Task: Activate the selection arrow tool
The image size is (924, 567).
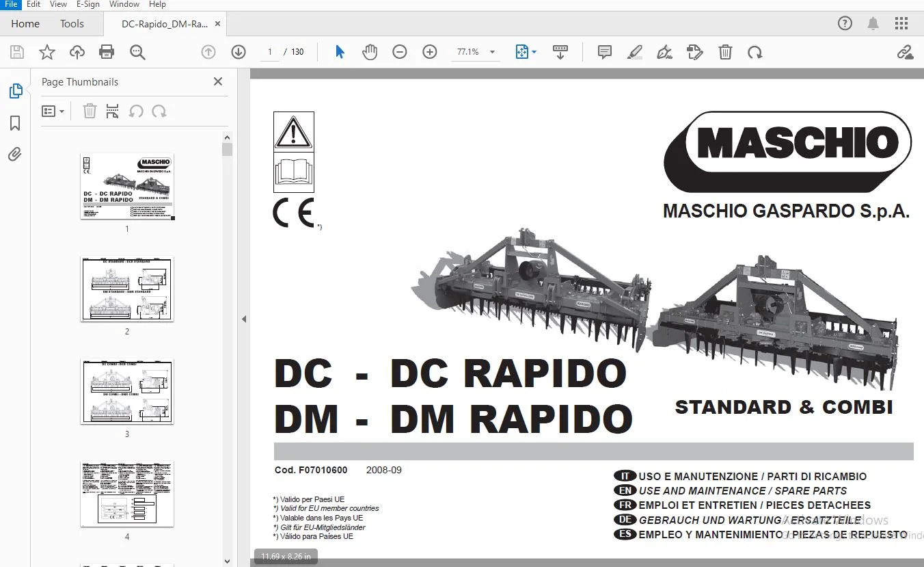Action: [340, 52]
